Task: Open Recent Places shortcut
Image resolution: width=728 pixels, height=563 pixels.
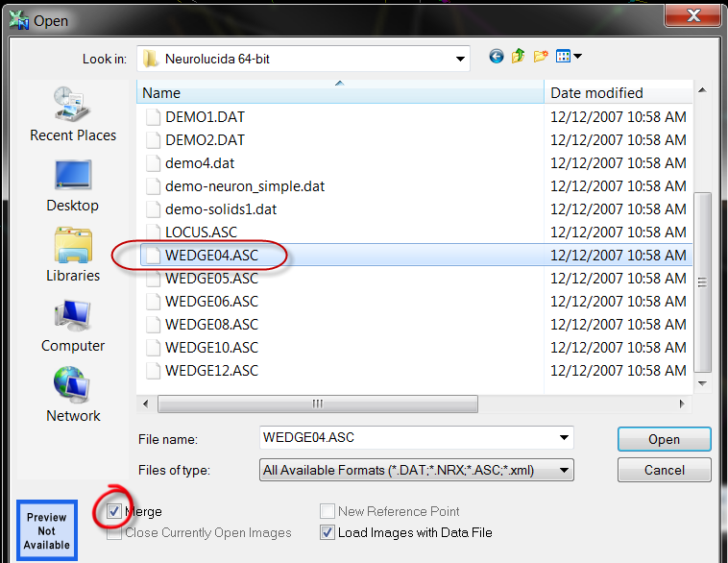Action: pos(73,114)
